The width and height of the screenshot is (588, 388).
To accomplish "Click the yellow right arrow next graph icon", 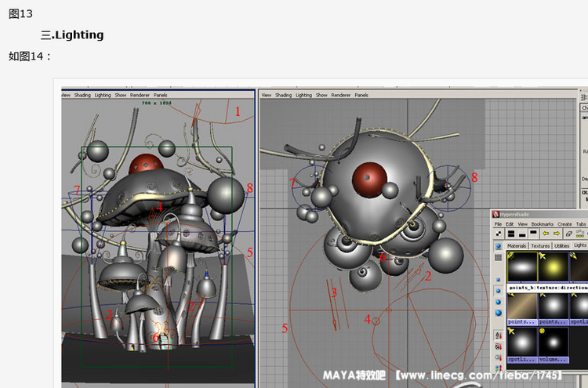I will point(557,234).
